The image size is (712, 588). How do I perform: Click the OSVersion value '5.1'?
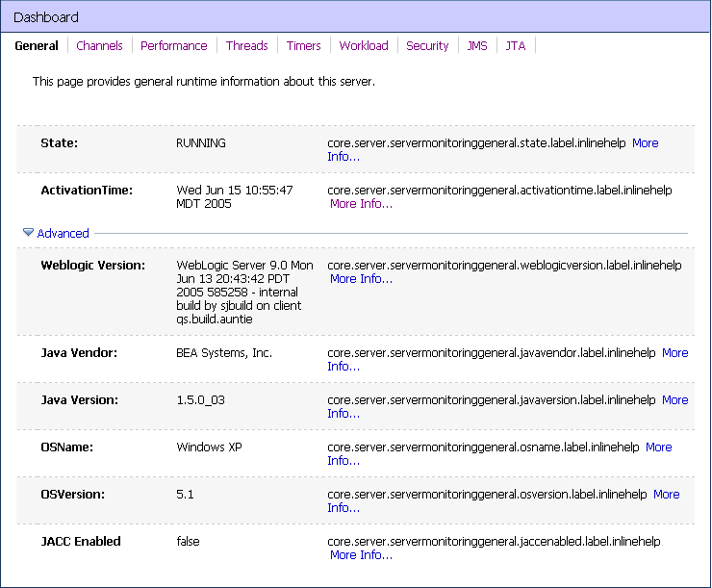tap(186, 495)
